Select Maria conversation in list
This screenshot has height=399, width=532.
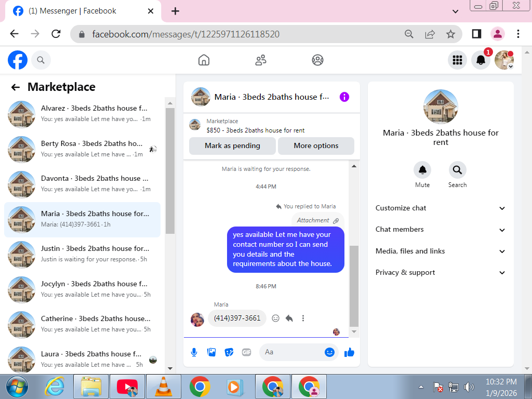click(82, 220)
